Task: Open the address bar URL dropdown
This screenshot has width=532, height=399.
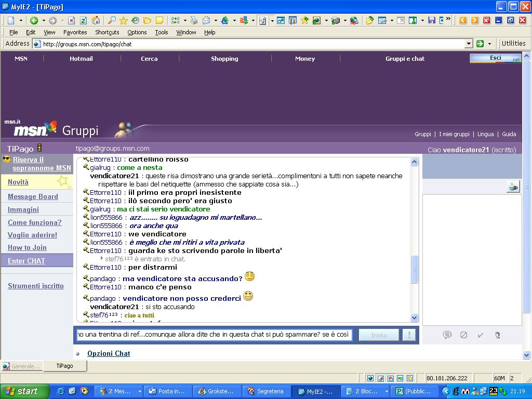Action: click(469, 44)
